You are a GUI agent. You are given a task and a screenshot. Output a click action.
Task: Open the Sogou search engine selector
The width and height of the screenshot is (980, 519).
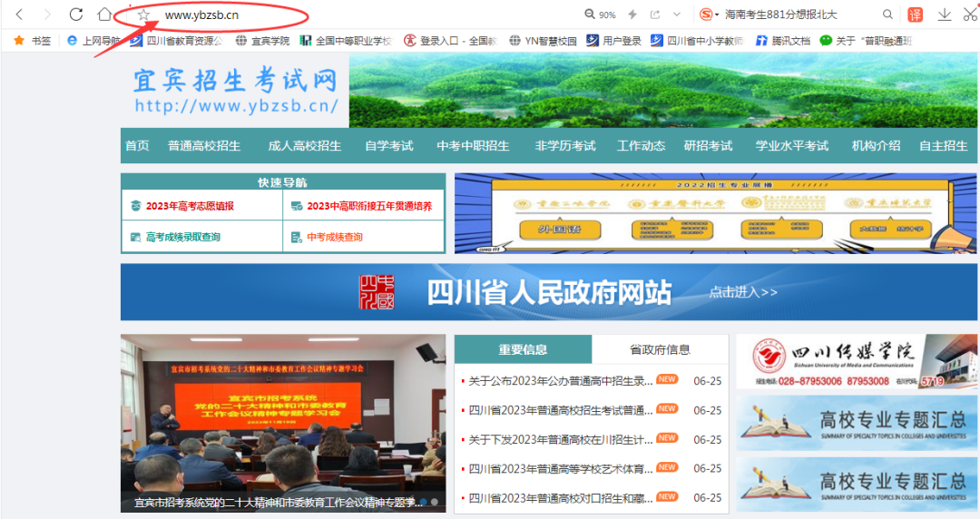click(710, 15)
